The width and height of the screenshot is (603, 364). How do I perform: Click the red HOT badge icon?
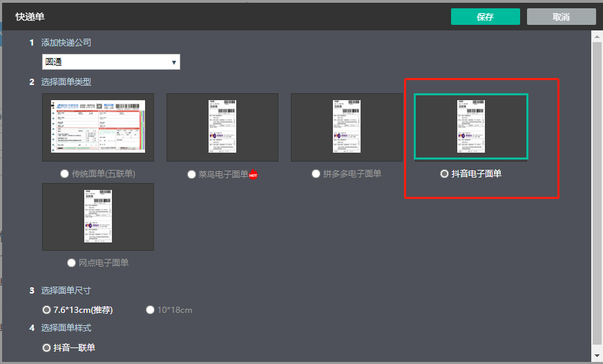(253, 174)
